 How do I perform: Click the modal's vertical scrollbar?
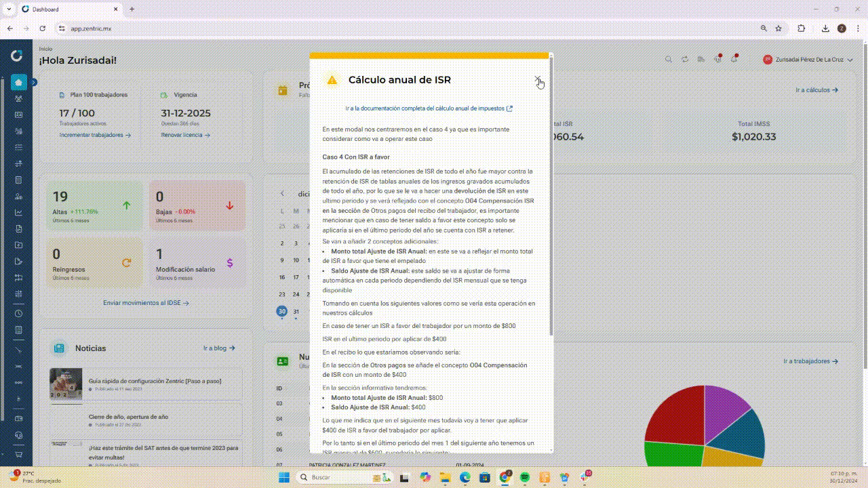point(551,197)
